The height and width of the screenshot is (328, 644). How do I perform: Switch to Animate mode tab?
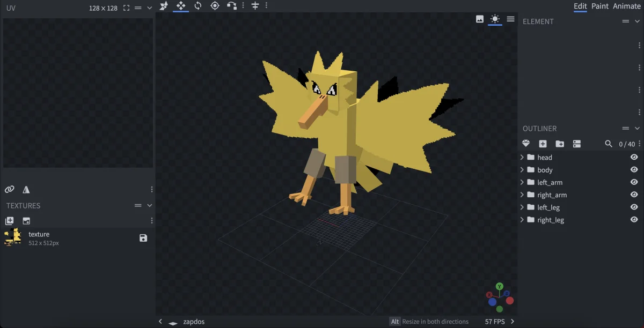click(627, 6)
